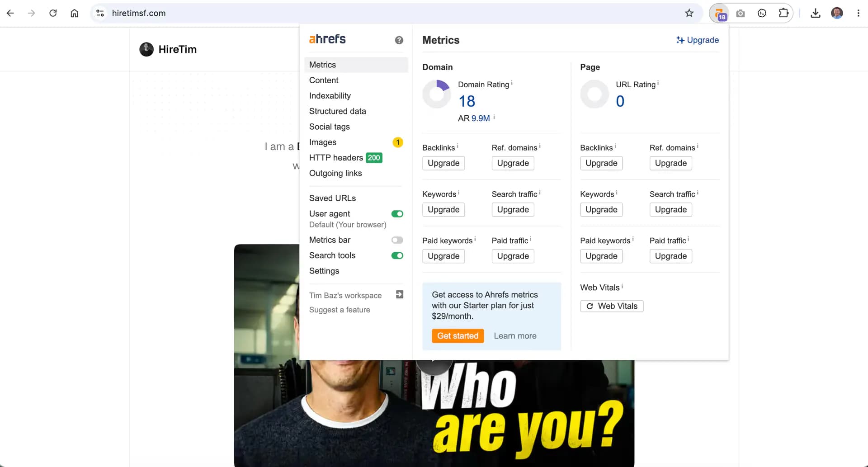Image resolution: width=868 pixels, height=467 pixels.
Task: Click the Ahrefs extension toolbar icon
Action: pyautogui.click(x=719, y=13)
